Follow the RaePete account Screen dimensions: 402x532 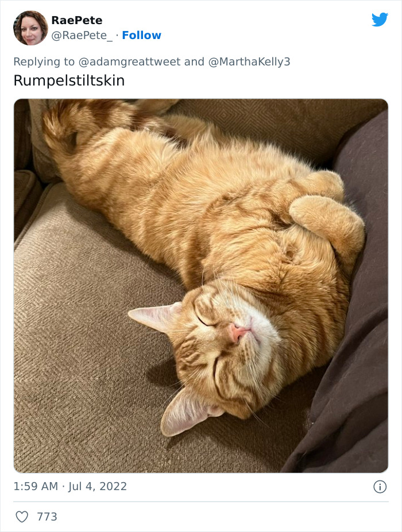[x=142, y=35]
